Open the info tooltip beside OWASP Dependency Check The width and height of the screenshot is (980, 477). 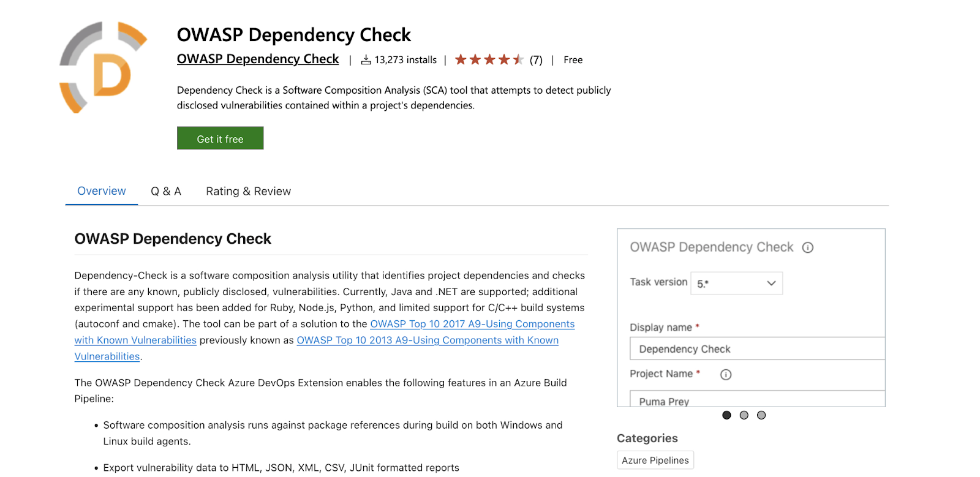pos(808,247)
